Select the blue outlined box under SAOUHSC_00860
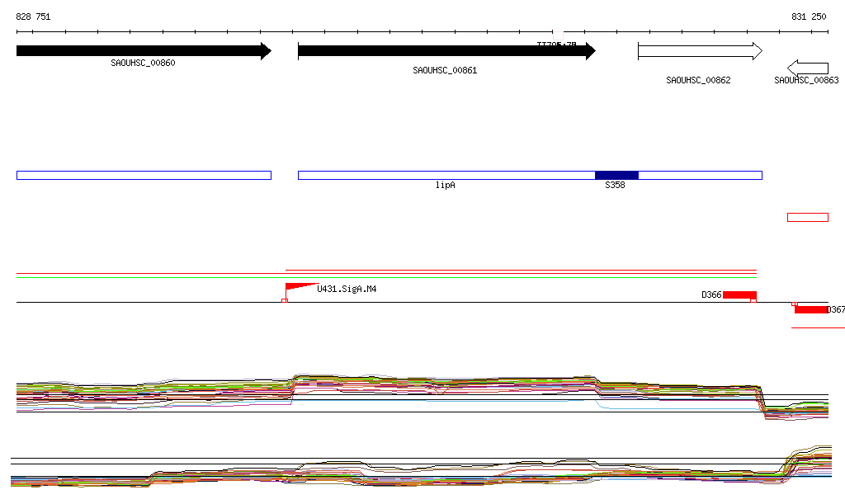This screenshot has height=504, width=845. (x=144, y=175)
